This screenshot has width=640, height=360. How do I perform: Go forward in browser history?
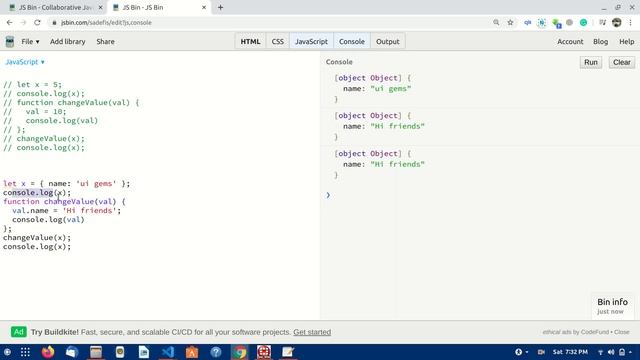pyautogui.click(x=23, y=22)
